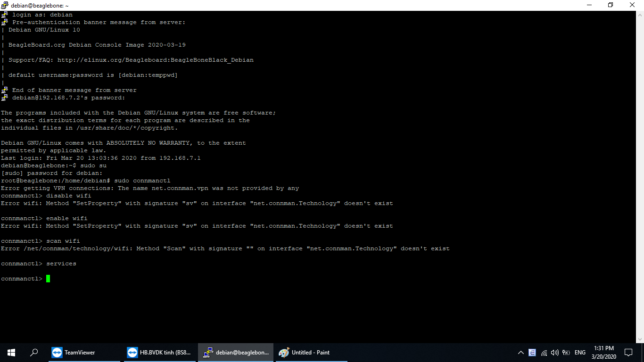Open the Wi-Fi network tray icon
The width and height of the screenshot is (644, 362).
coord(544,352)
